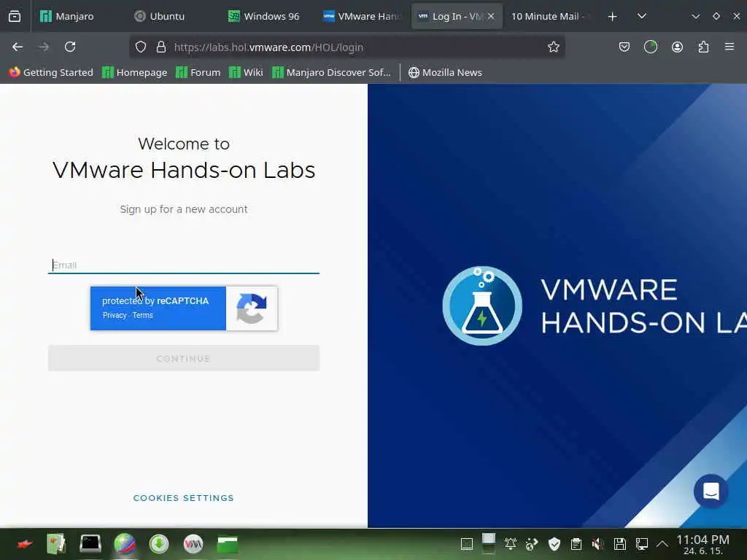Screen dimensions: 747x560
Task: Open the Extensions puzzle icon
Action: [x=703, y=47]
